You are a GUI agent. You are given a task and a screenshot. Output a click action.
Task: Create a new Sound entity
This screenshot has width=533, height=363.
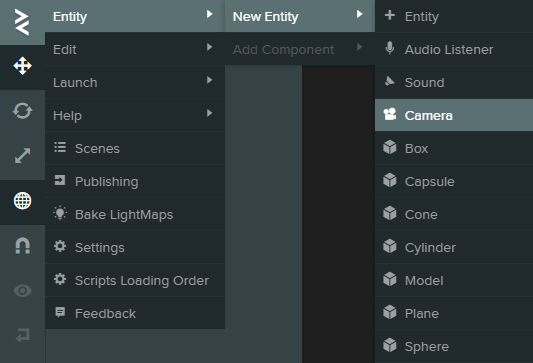click(x=454, y=82)
